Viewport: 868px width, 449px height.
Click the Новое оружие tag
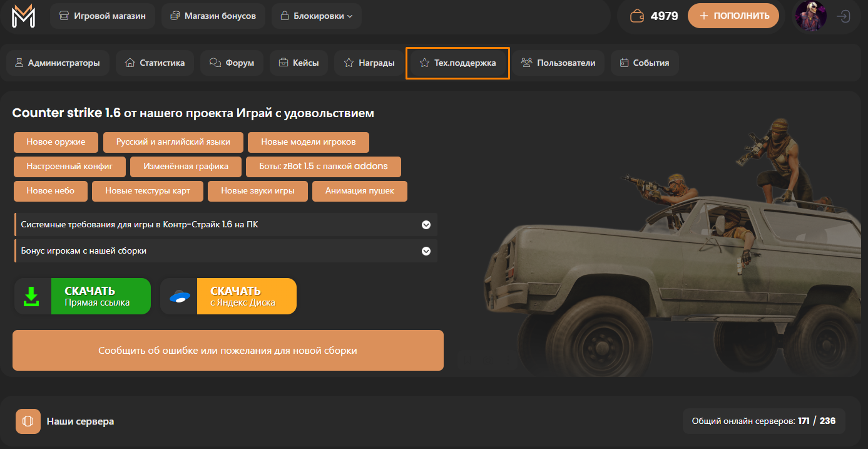coord(56,142)
